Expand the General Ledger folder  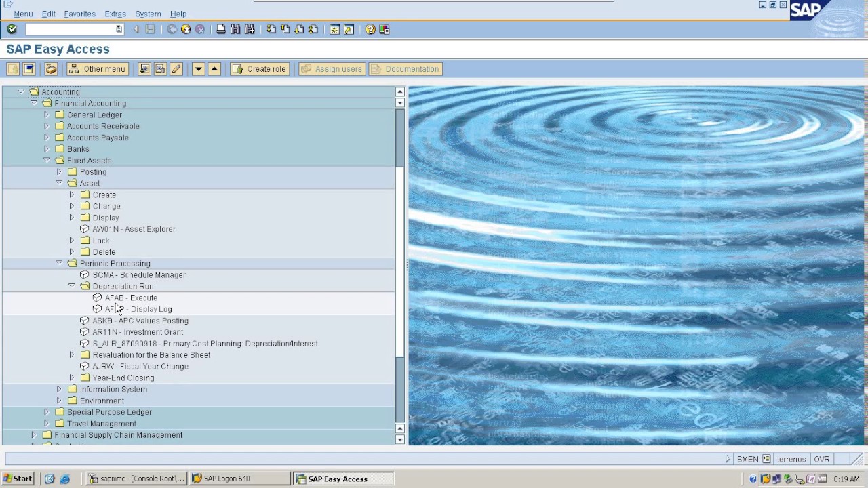pyautogui.click(x=47, y=115)
